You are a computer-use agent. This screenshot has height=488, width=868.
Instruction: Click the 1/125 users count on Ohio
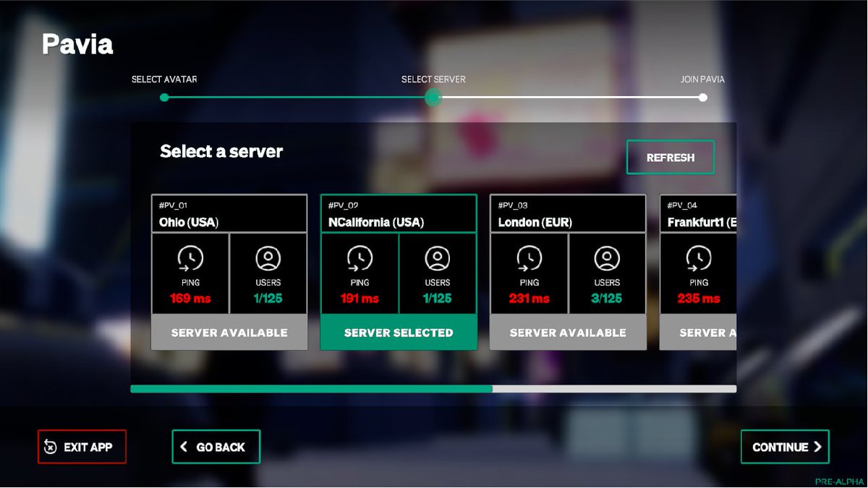pyautogui.click(x=268, y=298)
